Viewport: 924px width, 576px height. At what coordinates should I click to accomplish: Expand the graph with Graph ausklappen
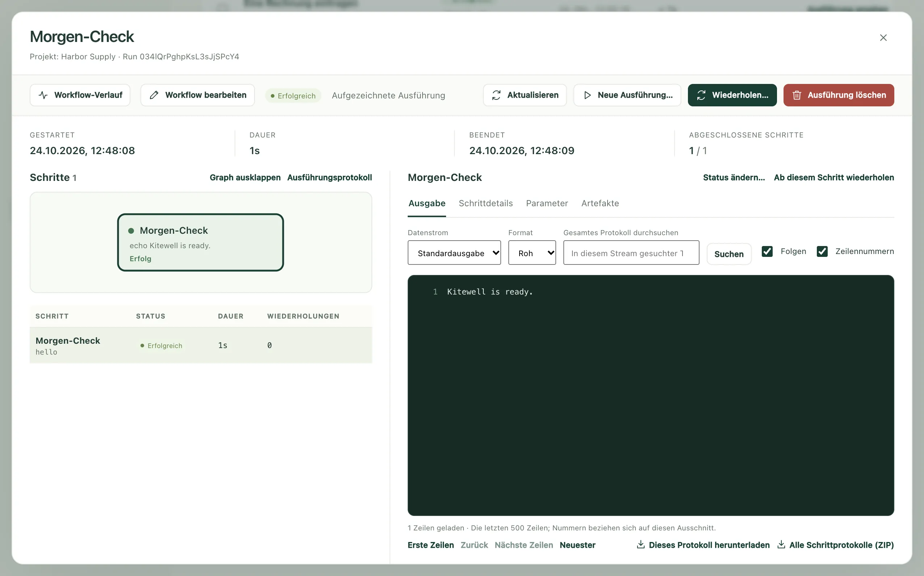click(245, 178)
